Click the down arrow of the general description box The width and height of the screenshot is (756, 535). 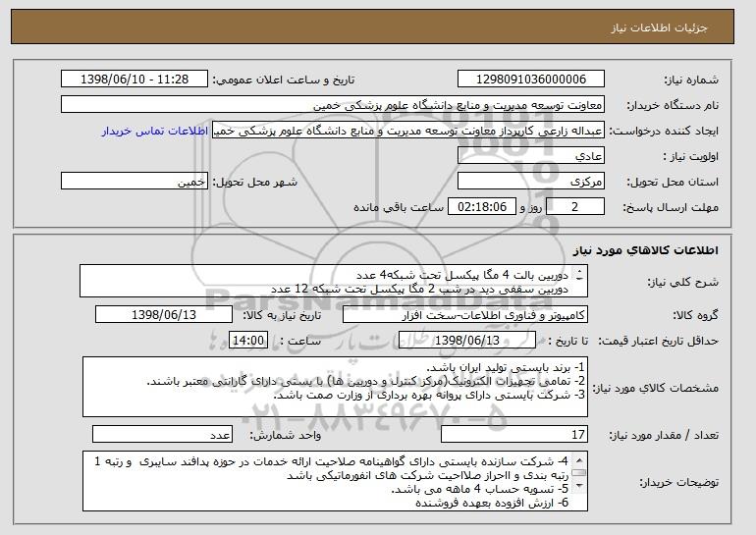[x=579, y=278]
